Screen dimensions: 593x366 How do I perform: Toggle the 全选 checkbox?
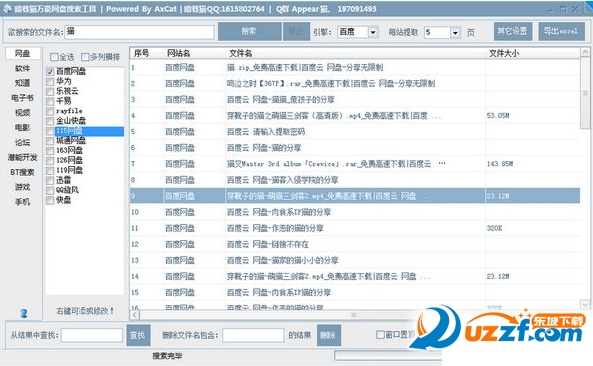coord(54,57)
